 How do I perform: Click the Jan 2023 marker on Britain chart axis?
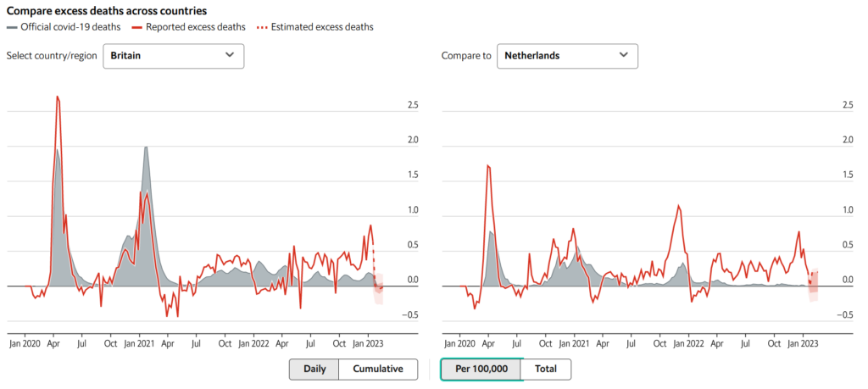pyautogui.click(x=367, y=344)
